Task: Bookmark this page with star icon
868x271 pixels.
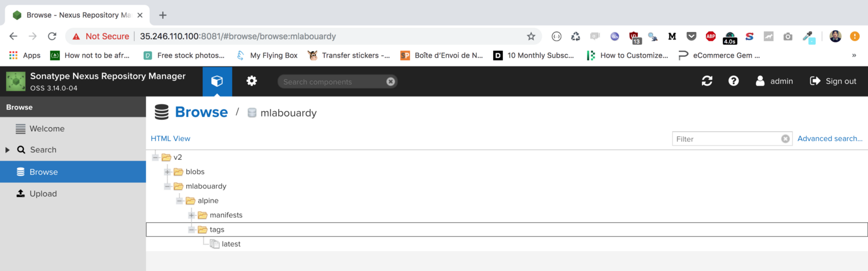Action: pyautogui.click(x=531, y=36)
